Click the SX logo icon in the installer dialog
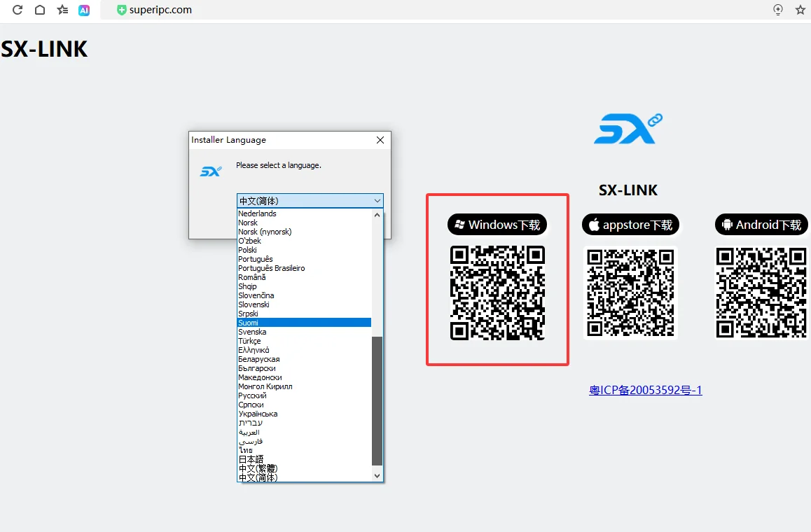This screenshot has height=532, width=811. click(211, 171)
